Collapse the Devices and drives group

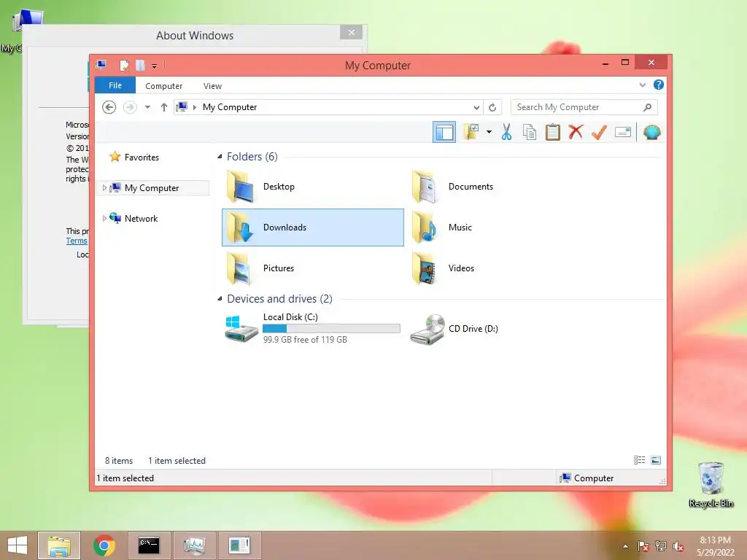220,298
